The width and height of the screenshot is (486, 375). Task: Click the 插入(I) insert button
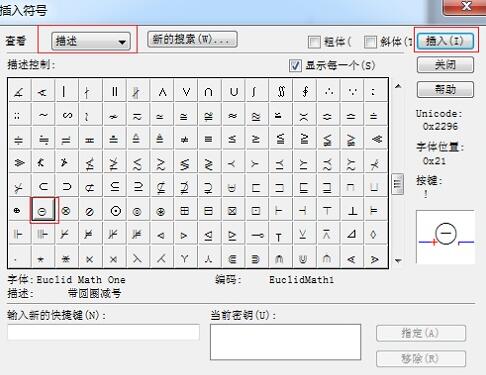(445, 41)
